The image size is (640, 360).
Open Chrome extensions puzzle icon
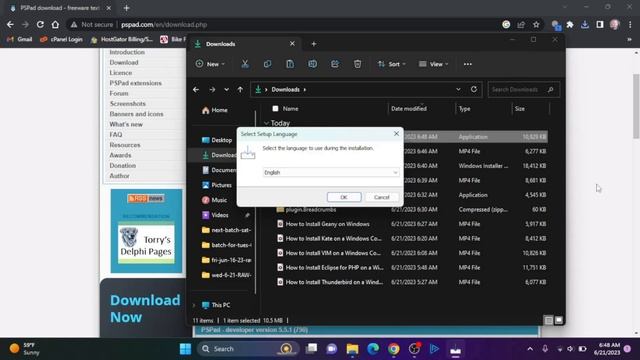[570, 24]
